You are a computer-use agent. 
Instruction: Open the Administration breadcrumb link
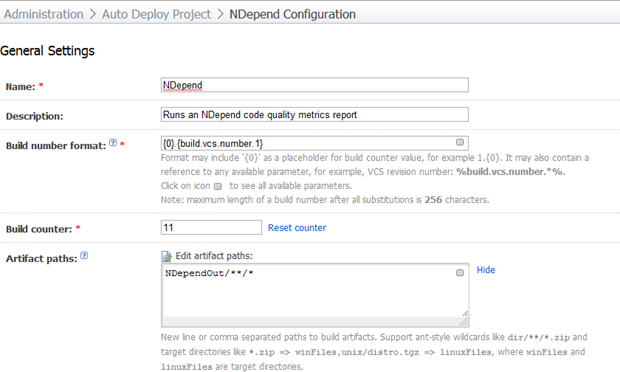pos(43,14)
